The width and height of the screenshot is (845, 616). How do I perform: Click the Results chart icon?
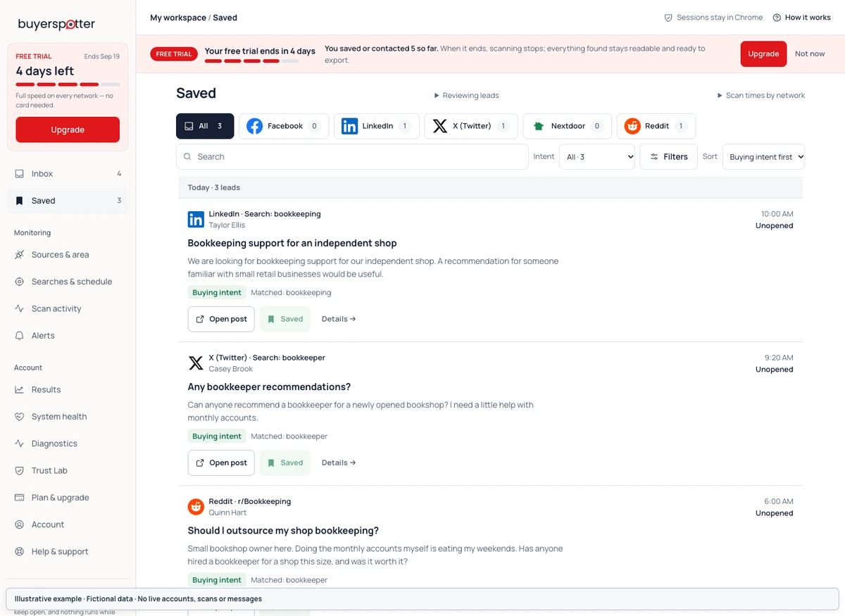coord(20,389)
